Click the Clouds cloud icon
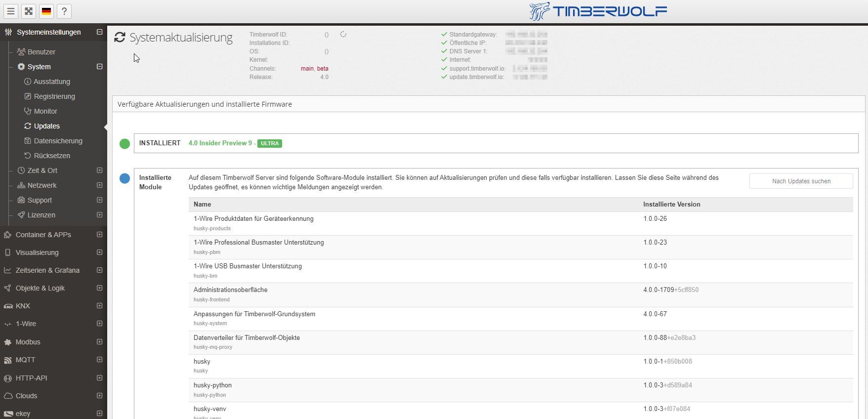Screen dimensions: 868x419 click(x=7, y=396)
